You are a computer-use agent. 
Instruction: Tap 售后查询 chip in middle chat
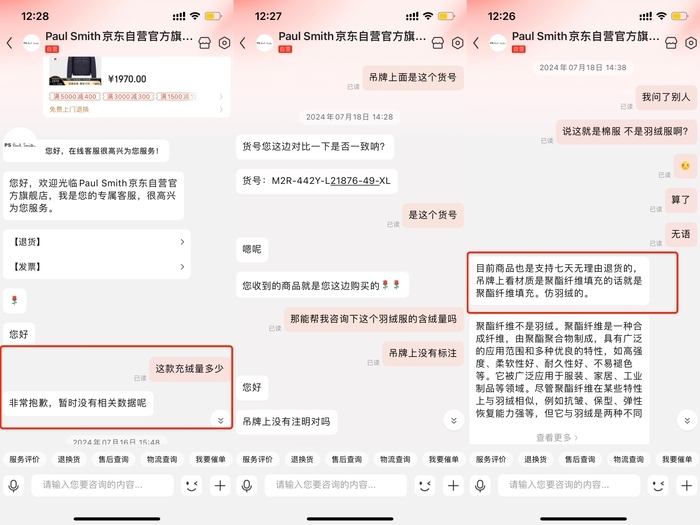click(346, 459)
